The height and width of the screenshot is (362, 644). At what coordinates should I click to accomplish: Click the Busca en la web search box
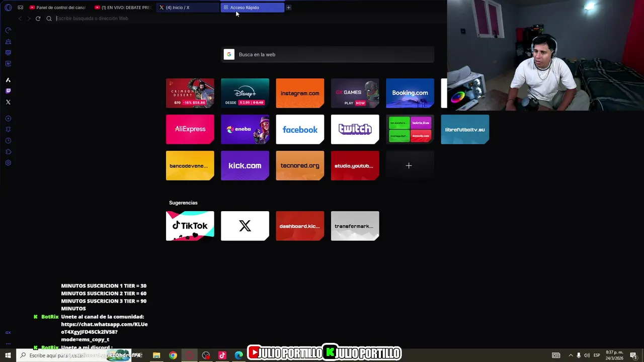point(328,54)
